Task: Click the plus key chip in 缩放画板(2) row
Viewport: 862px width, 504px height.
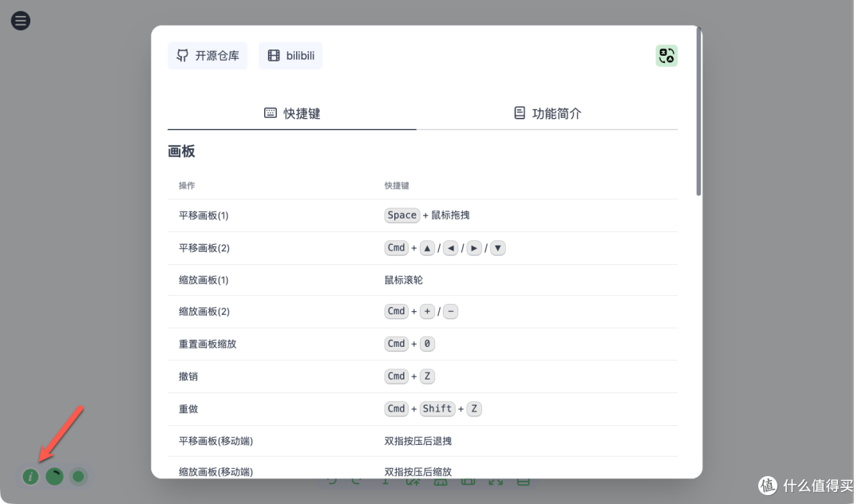Action: [x=427, y=311]
